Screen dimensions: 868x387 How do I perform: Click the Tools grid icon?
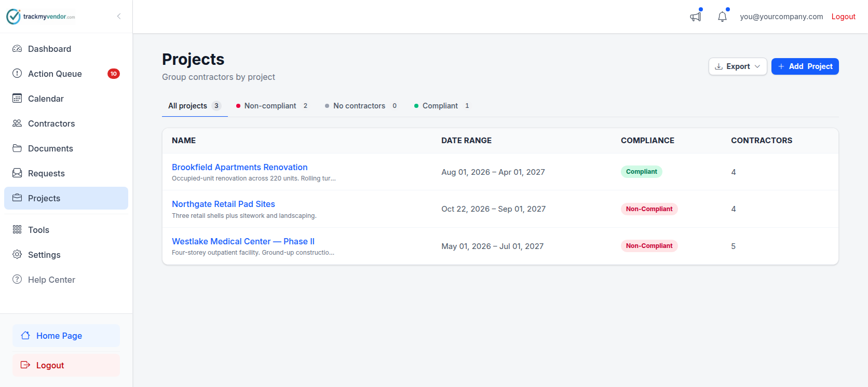pos(17,230)
